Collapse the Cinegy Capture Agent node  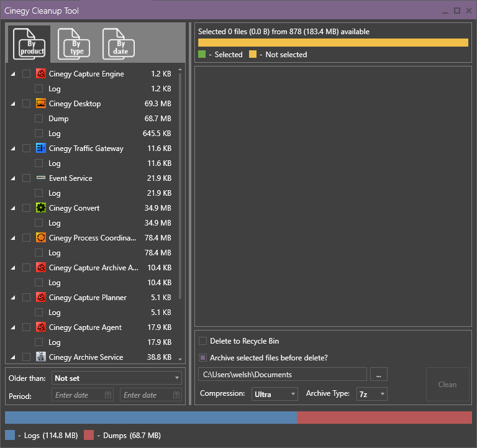tap(13, 327)
